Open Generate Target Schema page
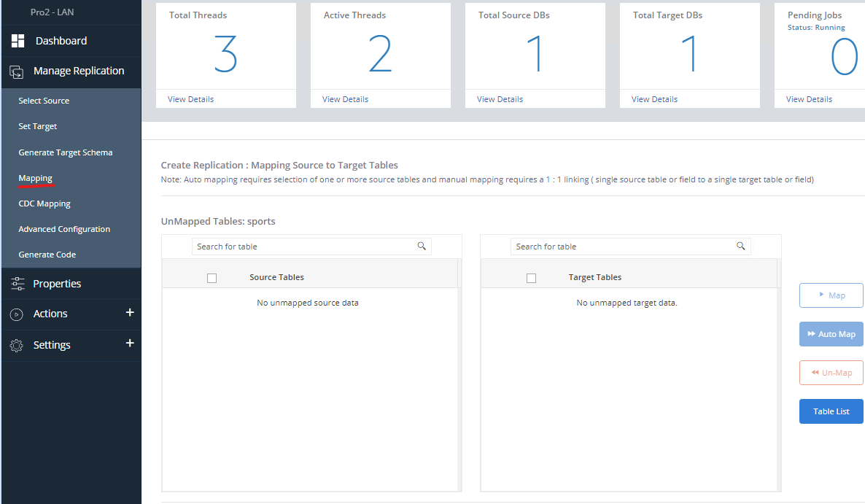865x504 pixels. tap(66, 152)
